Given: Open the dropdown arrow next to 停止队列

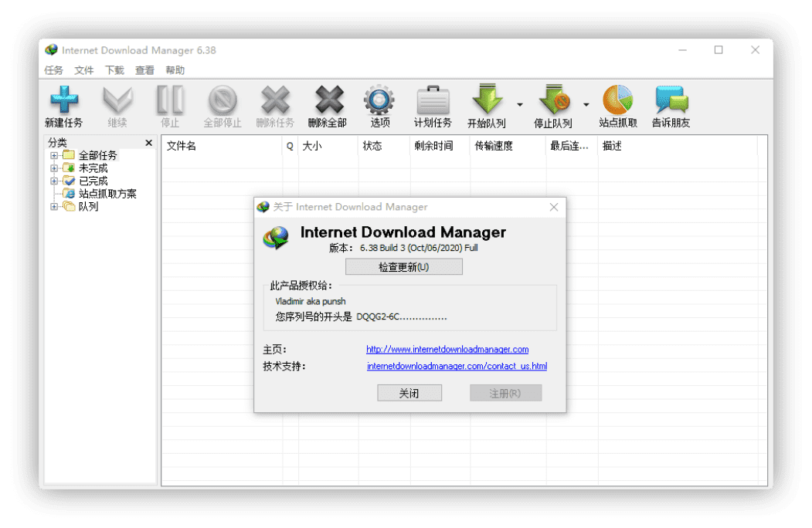Looking at the screenshot, I should pos(586,105).
